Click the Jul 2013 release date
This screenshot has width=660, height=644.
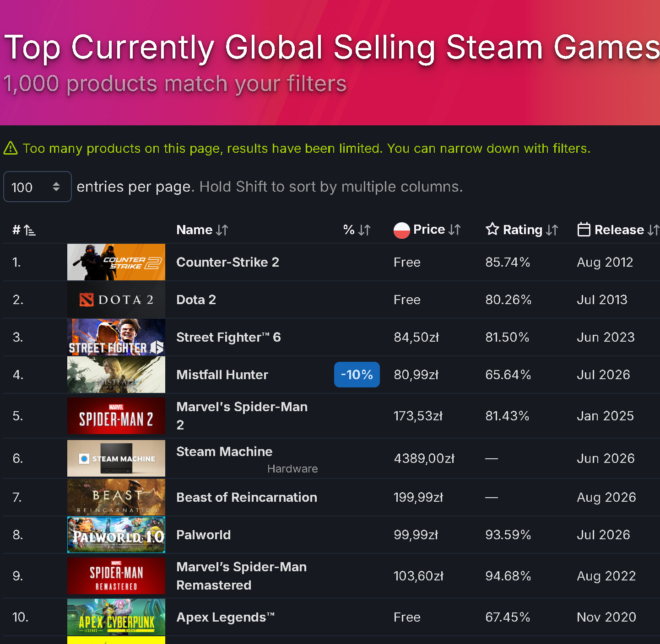click(602, 300)
